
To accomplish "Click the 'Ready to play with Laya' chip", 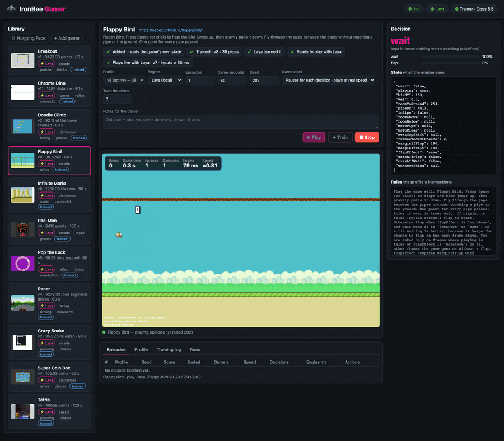I will (316, 51).
